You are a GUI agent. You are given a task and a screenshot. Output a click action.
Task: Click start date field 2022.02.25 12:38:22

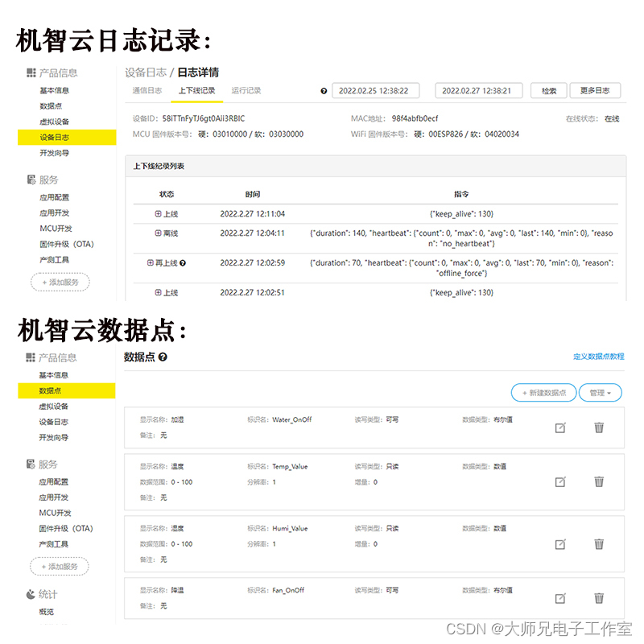pos(375,90)
